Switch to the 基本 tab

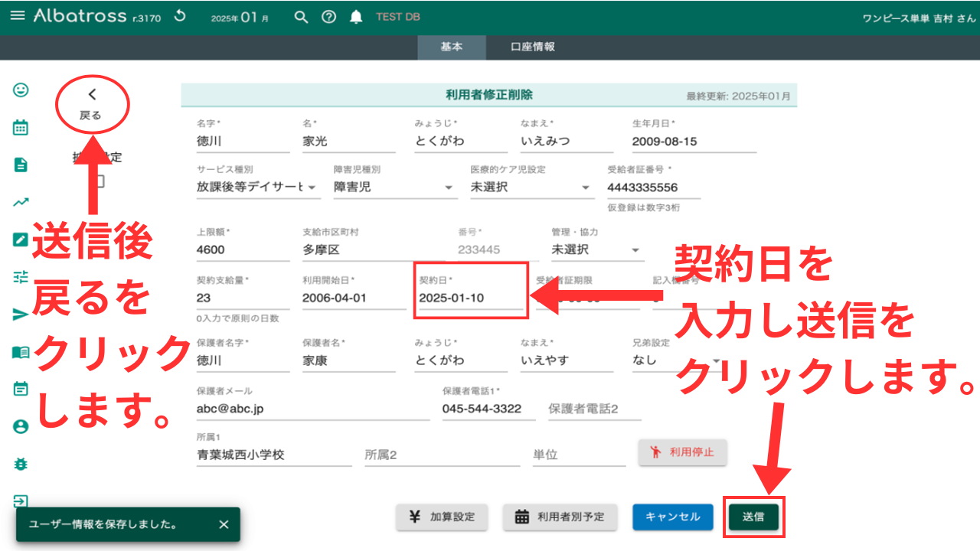click(452, 47)
